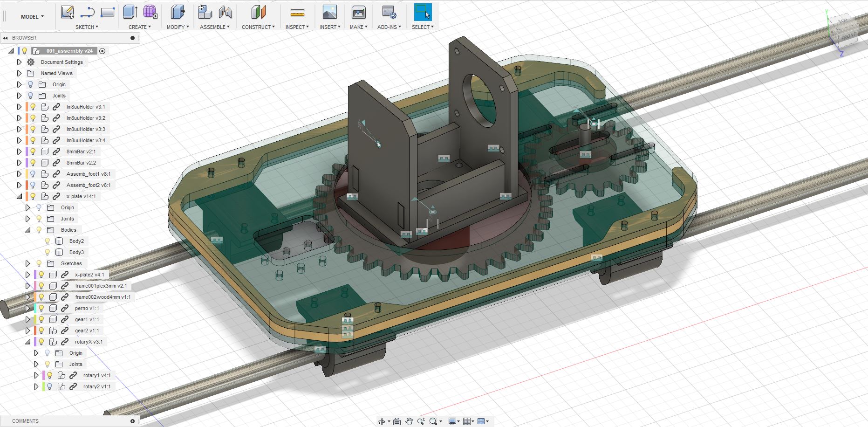Expand the Named Views folder

pyautogui.click(x=19, y=73)
